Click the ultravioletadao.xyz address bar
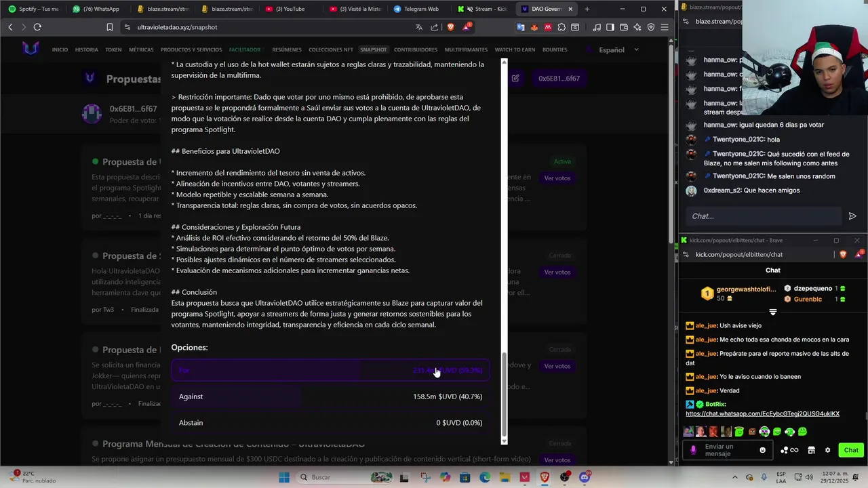 pos(271,27)
